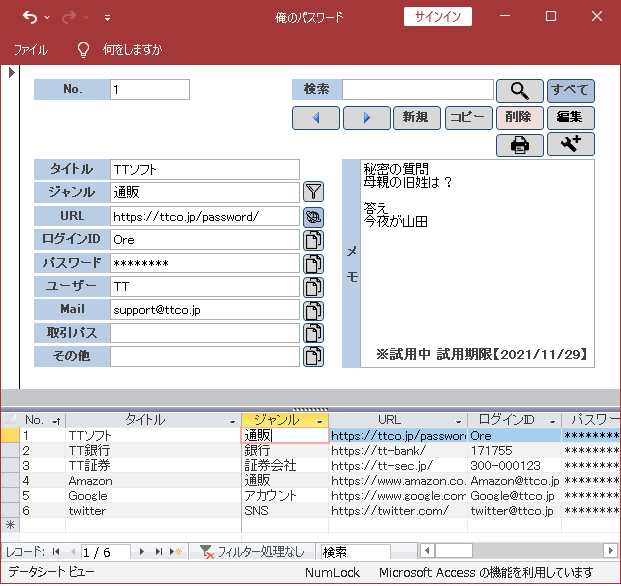Click the No. field showing 1

click(150, 89)
